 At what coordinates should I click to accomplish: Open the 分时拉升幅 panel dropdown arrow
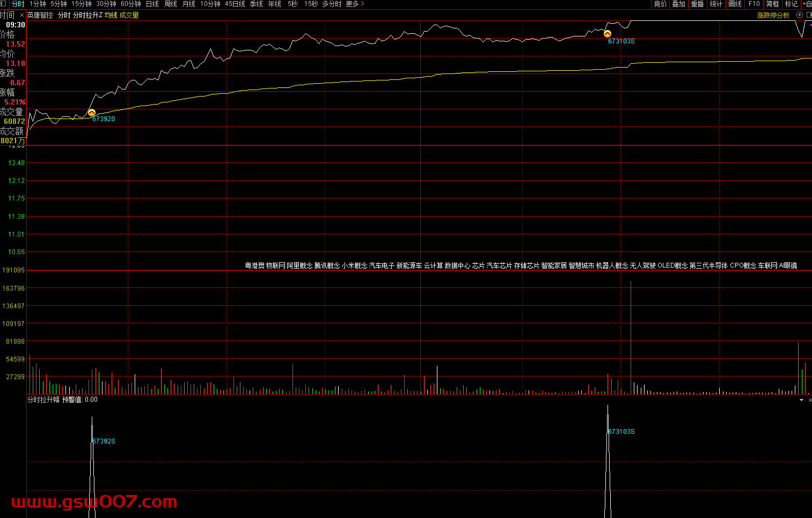(802, 400)
